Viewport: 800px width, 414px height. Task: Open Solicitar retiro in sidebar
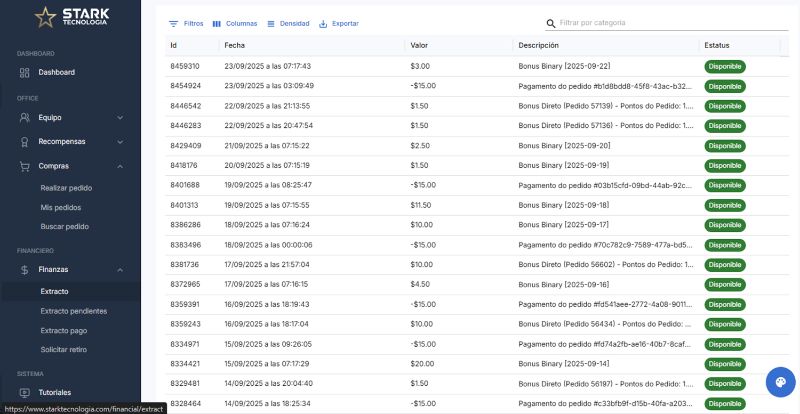click(x=63, y=349)
